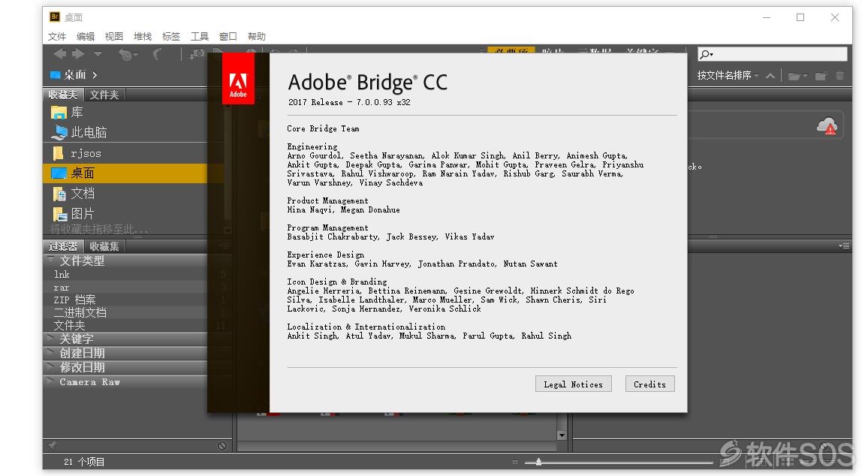Click the trash delete item icon

click(x=839, y=75)
